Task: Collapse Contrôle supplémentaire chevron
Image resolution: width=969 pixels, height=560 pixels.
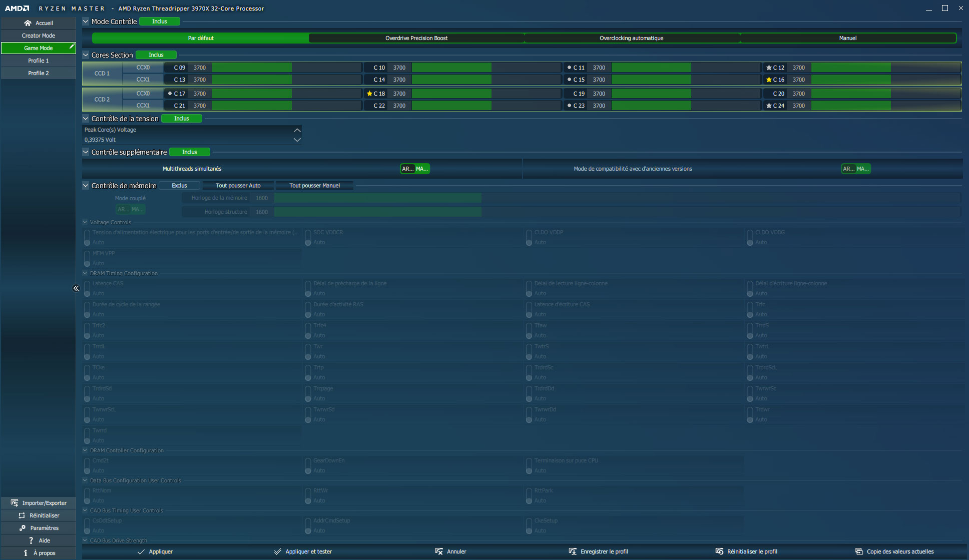Action: 86,152
